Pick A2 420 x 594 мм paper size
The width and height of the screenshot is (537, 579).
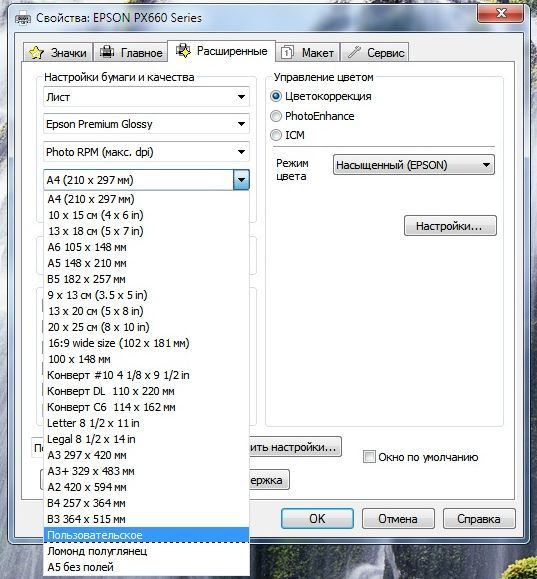[x=146, y=487]
